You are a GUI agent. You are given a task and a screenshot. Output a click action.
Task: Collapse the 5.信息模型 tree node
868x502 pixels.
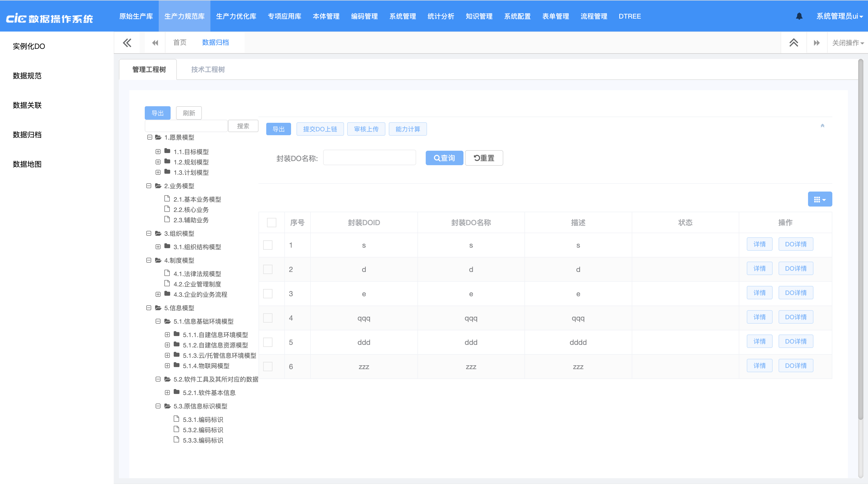[x=148, y=308]
